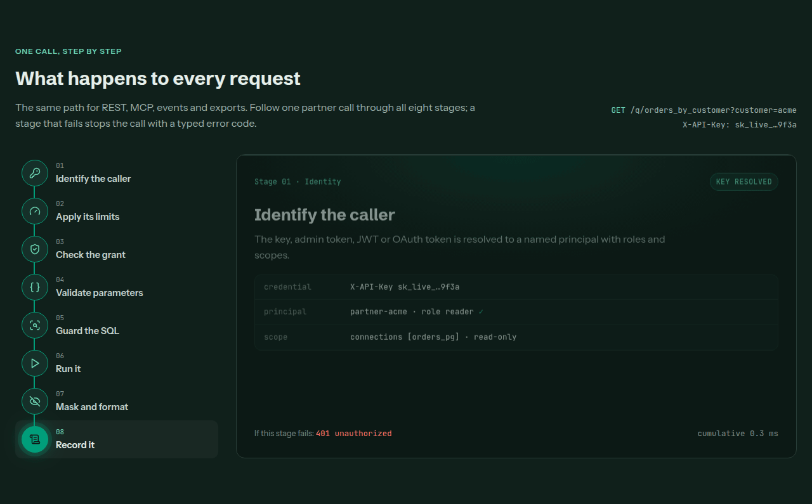Click the key icon for Identify the caller
This screenshot has width=812, height=504.
[x=35, y=173]
